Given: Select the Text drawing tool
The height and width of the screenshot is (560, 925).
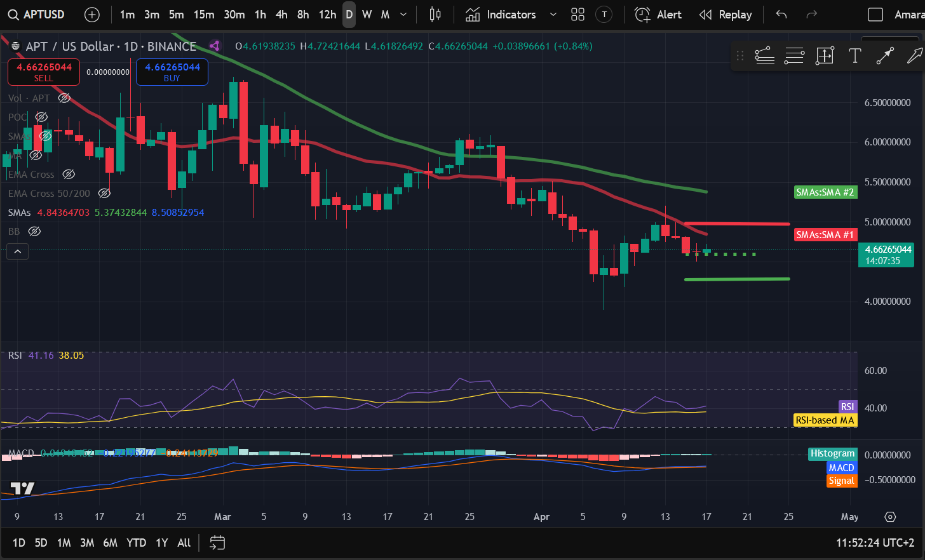Looking at the screenshot, I should [854, 56].
